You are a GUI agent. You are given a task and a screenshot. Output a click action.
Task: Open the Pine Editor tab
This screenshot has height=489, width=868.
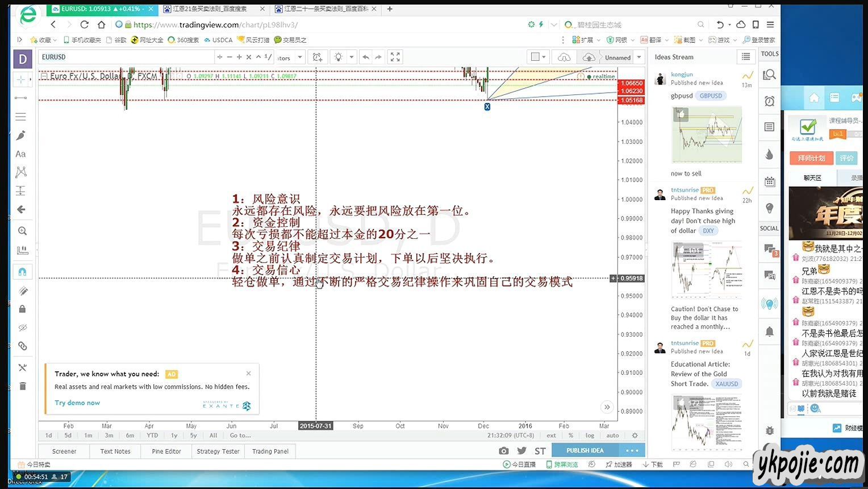[x=166, y=451]
